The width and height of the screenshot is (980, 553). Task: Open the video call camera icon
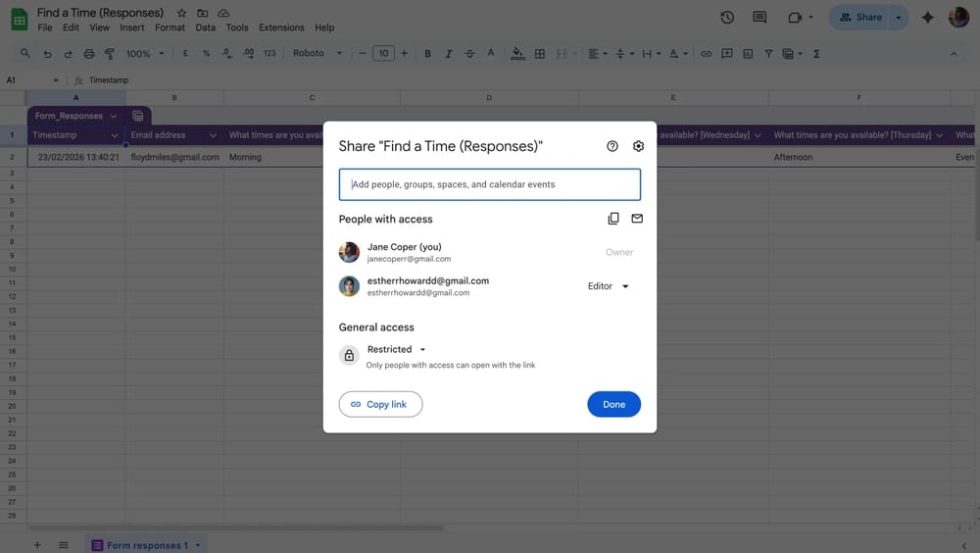795,18
